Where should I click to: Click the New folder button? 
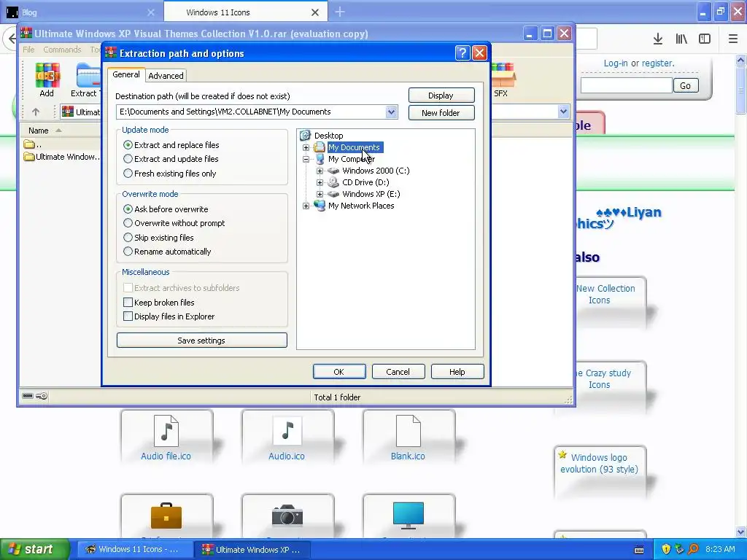(x=441, y=113)
